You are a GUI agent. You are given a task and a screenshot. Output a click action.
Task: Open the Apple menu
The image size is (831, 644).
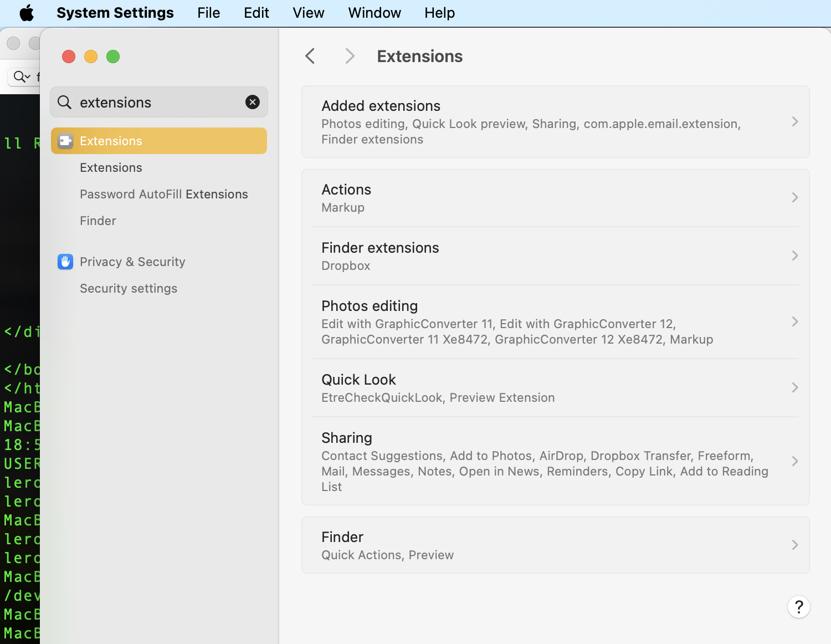click(26, 13)
